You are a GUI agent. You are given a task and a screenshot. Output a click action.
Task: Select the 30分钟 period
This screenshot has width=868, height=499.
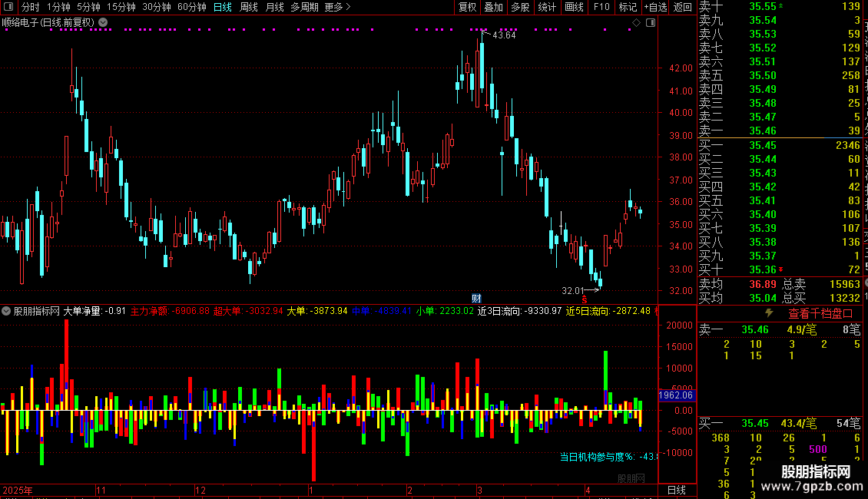157,7
